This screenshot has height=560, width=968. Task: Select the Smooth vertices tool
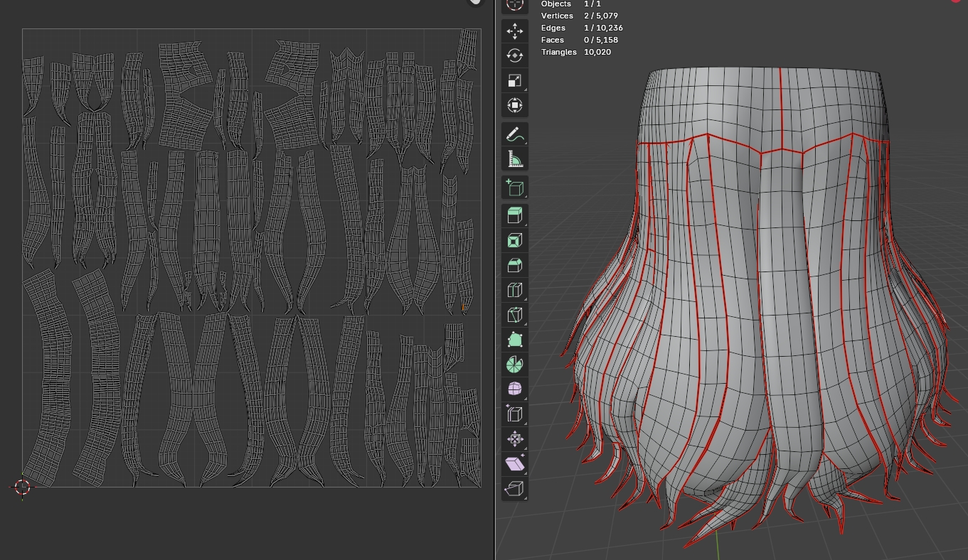tap(514, 389)
